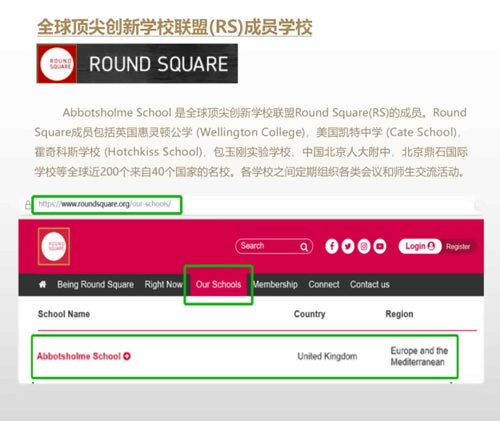500x421 pixels.
Task: Click the Round Square logo on website header
Action: pos(54,246)
